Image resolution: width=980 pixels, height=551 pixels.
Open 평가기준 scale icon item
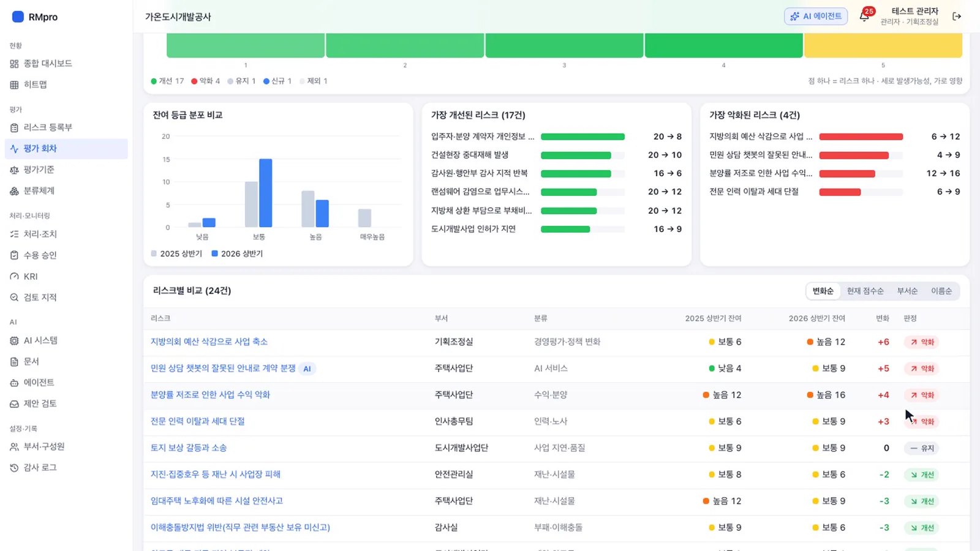(66, 170)
